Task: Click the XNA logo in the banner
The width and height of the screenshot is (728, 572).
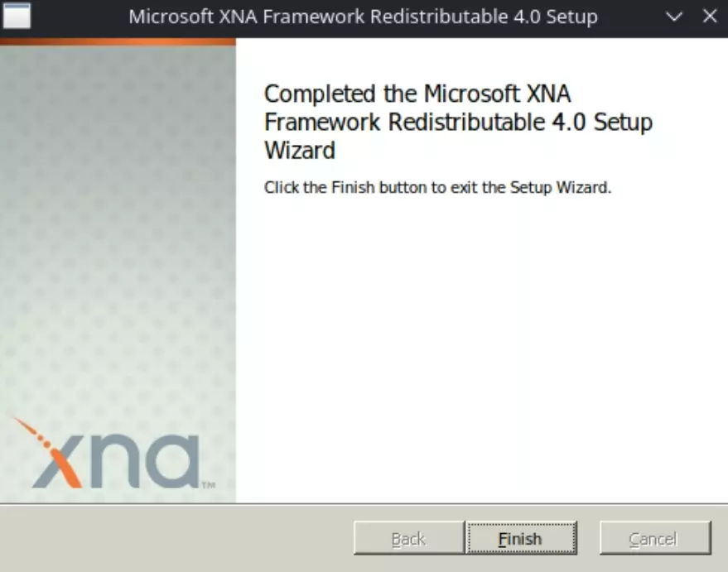Action: 116,455
